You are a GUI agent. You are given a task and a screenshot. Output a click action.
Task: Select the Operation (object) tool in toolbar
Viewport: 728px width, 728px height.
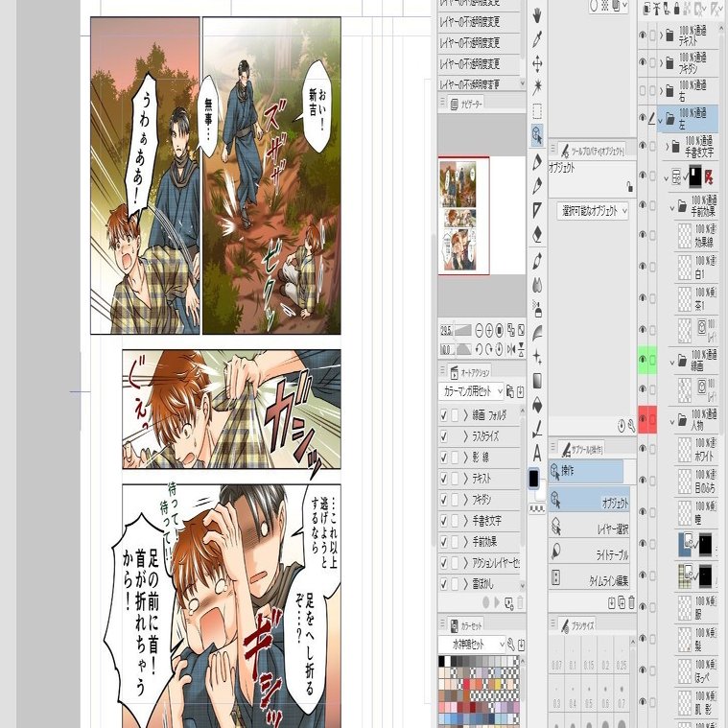pyautogui.click(x=537, y=135)
